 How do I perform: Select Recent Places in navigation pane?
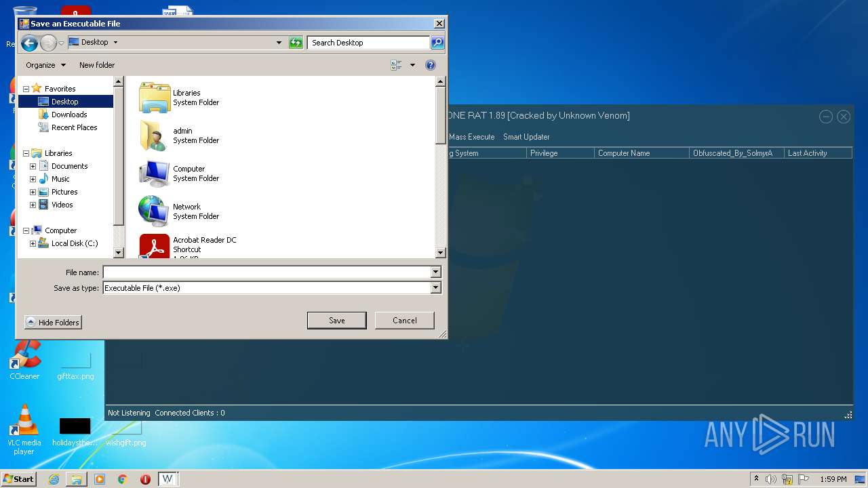pos(74,127)
